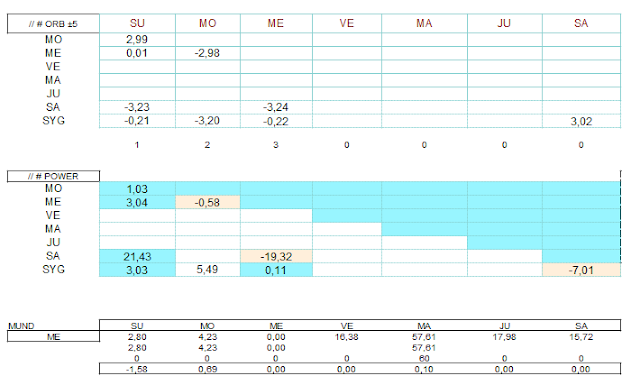The height and width of the screenshot is (376, 622).
Task: Click the cell containing 3,03
Action: pyautogui.click(x=137, y=270)
